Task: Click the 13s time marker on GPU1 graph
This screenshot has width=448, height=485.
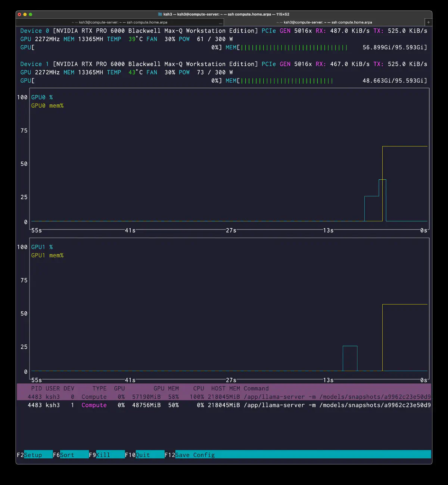Action: [328, 380]
